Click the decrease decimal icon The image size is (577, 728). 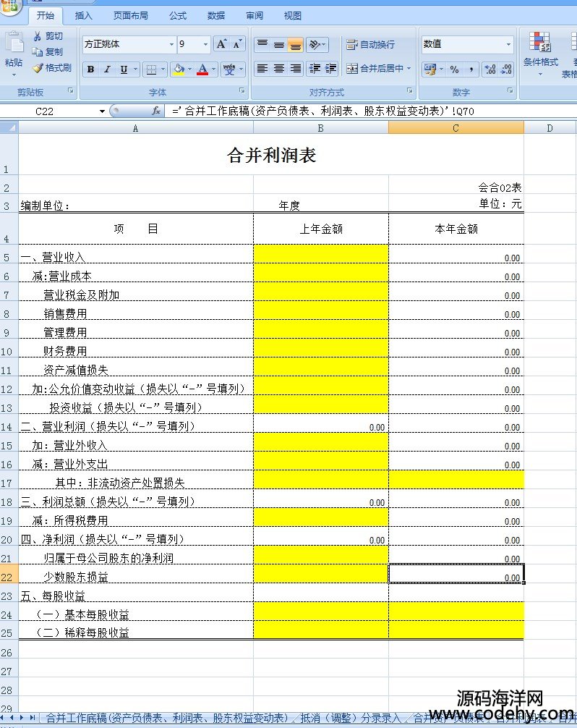coord(506,69)
